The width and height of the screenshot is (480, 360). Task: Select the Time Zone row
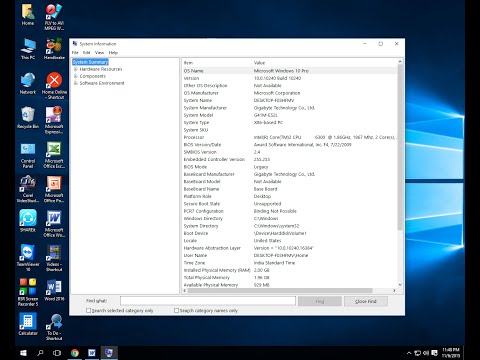(x=289, y=263)
